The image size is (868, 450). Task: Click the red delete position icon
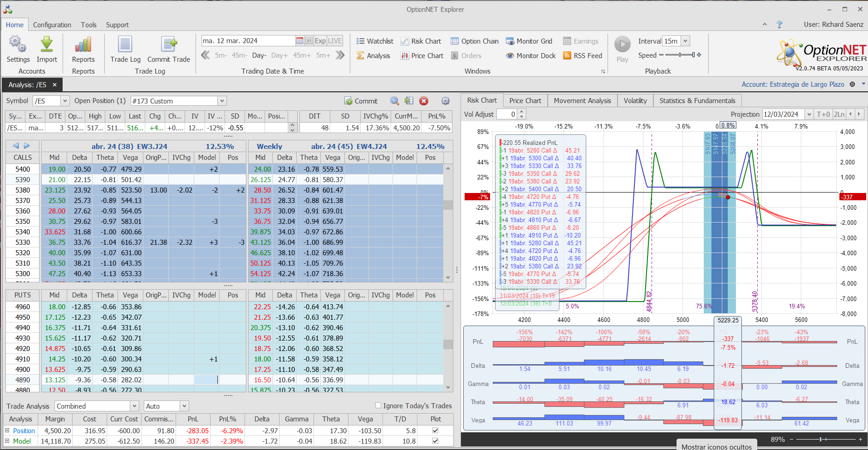424,101
